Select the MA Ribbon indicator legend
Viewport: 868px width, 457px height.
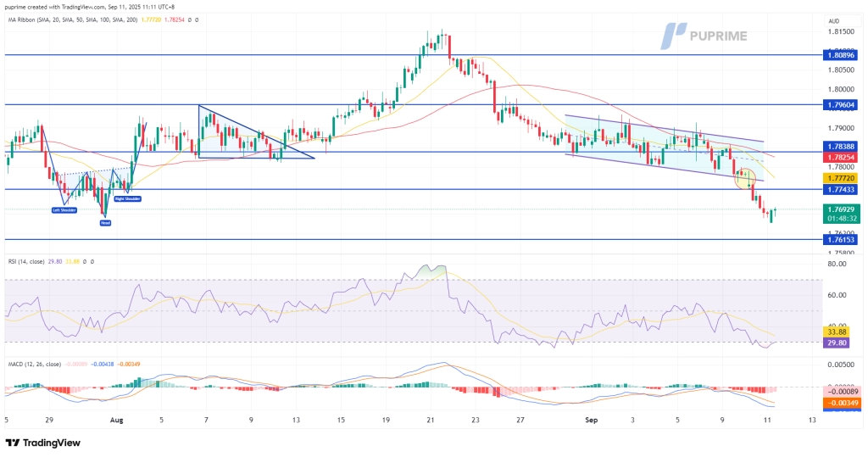(73, 20)
